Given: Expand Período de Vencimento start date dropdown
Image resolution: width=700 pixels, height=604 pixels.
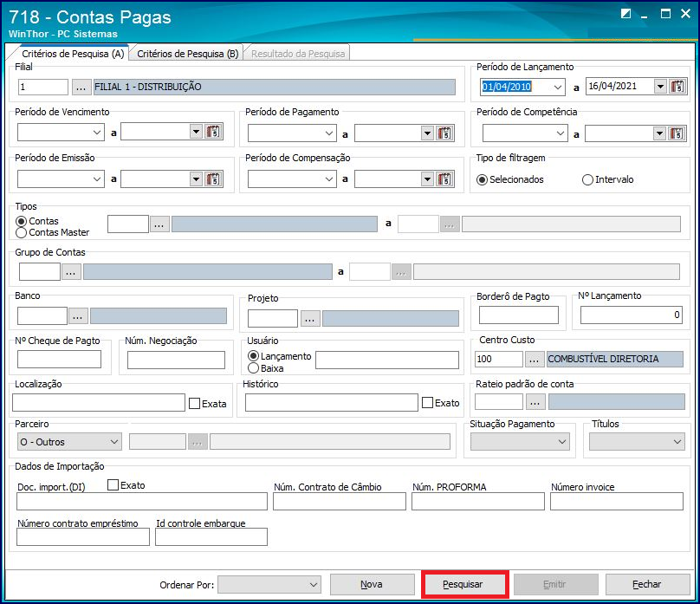Looking at the screenshot, I should coord(96,132).
